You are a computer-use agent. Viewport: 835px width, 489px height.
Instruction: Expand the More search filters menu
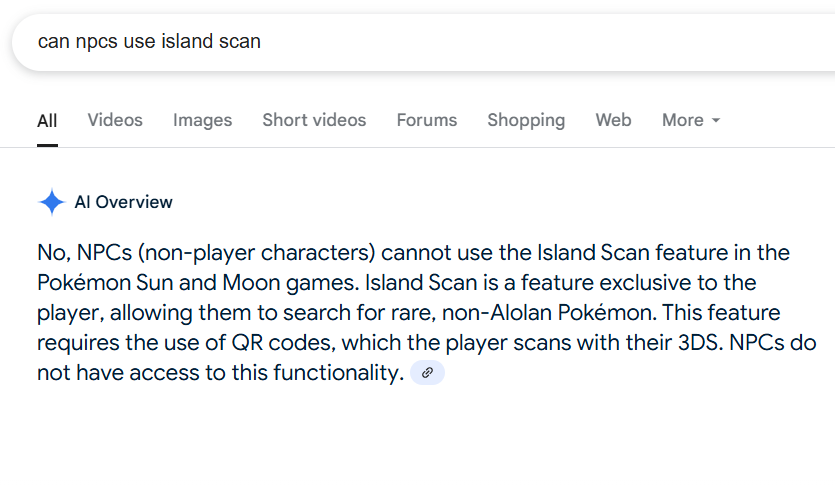click(691, 120)
